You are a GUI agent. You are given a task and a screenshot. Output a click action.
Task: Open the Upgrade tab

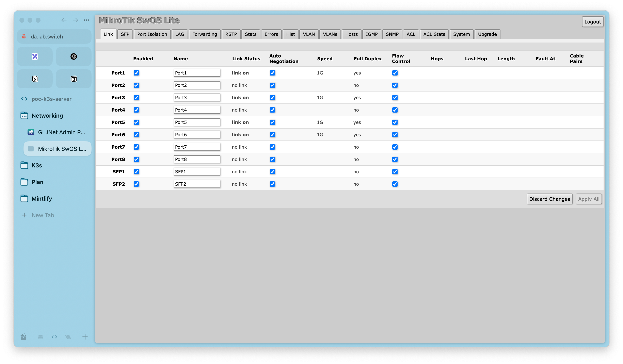(x=487, y=34)
